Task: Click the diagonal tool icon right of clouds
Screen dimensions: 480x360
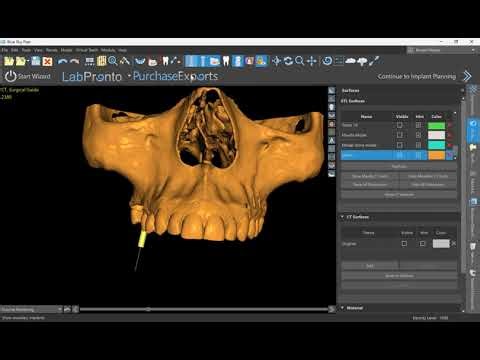Action: click(x=374, y=61)
